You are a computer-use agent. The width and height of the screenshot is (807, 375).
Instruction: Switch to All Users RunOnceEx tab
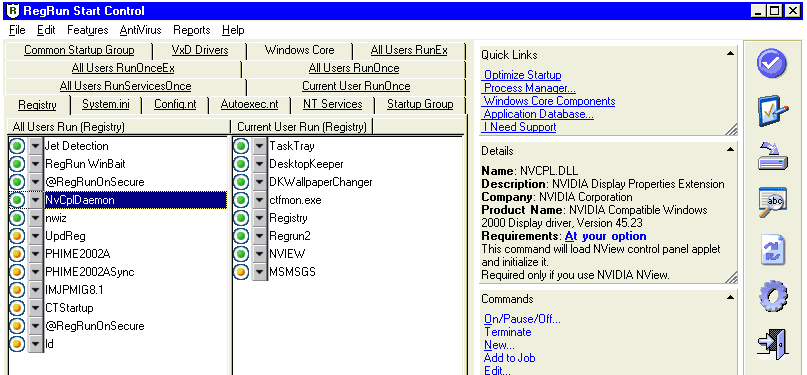[x=123, y=68]
